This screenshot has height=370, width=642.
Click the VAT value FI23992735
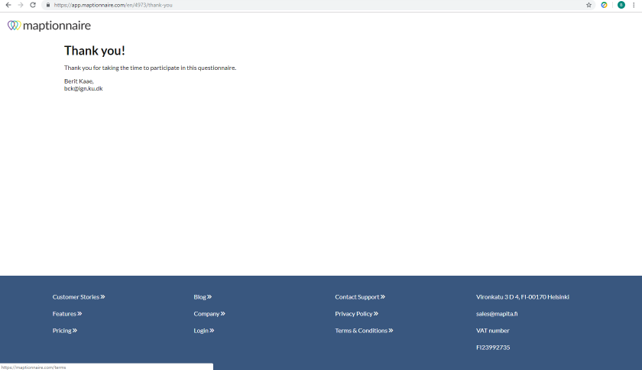pyautogui.click(x=493, y=347)
